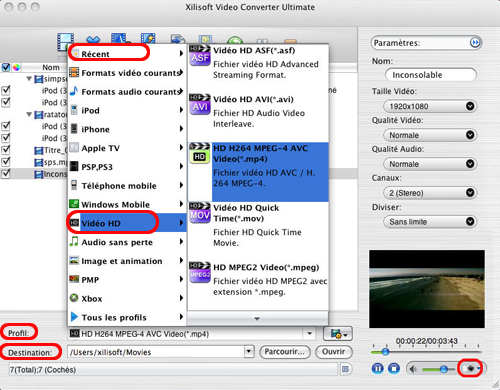Open the Destination path dropdown arrow
The image size is (500, 390).
click(249, 351)
